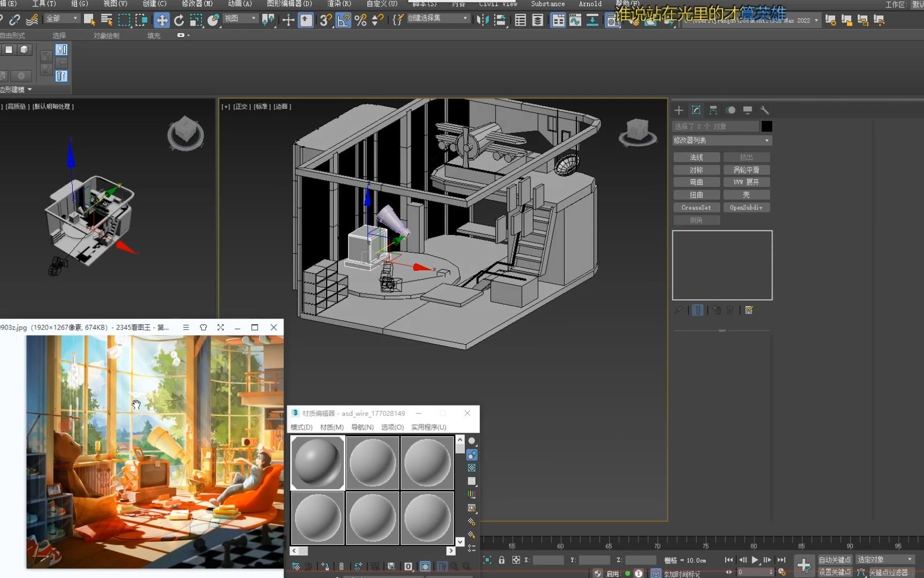Viewport: 924px width, 578px height.
Task: Open the Hierarchy panel in the command panel
Action: tap(713, 110)
